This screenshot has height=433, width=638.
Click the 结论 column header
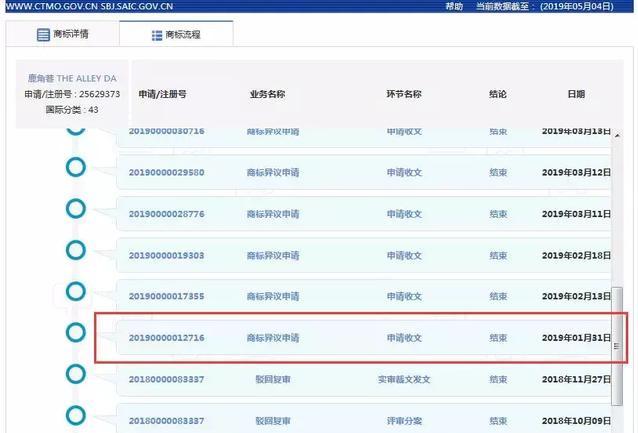click(498, 94)
